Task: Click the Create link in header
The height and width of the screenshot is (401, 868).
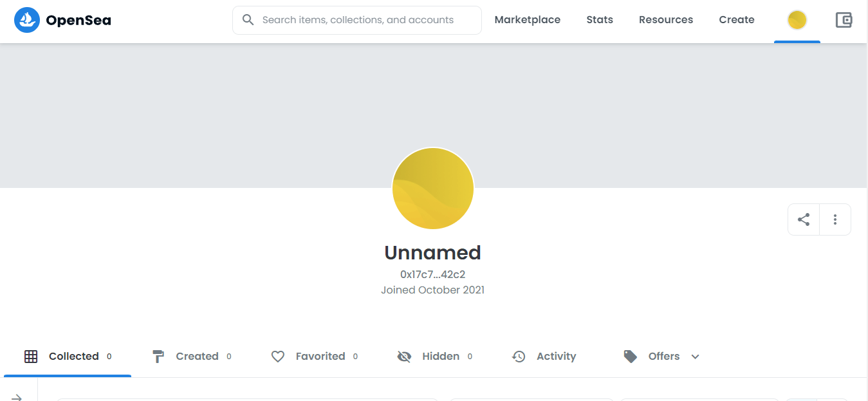Action: (737, 20)
